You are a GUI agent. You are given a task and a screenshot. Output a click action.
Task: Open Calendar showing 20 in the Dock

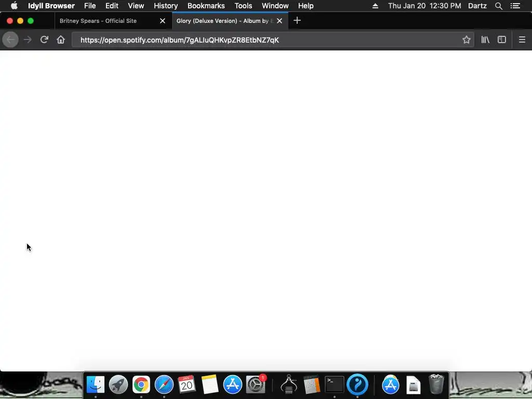click(x=187, y=384)
